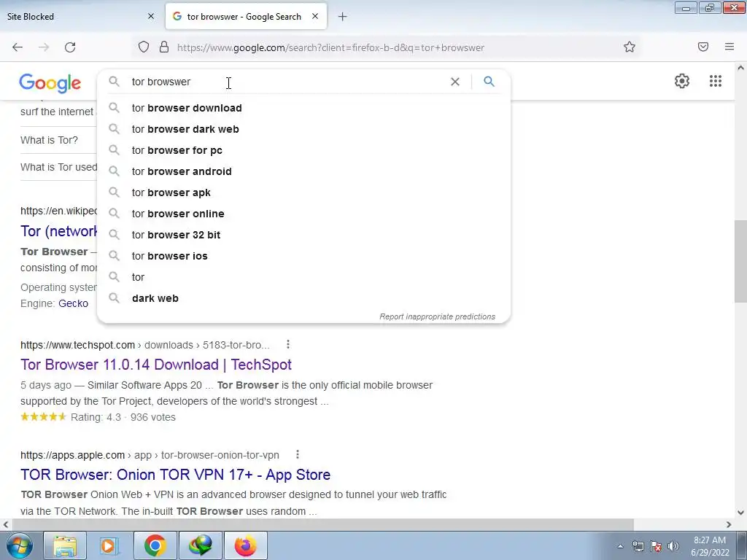The image size is (747, 560).
Task: Choose suggestion tor browser online
Action: point(303,214)
